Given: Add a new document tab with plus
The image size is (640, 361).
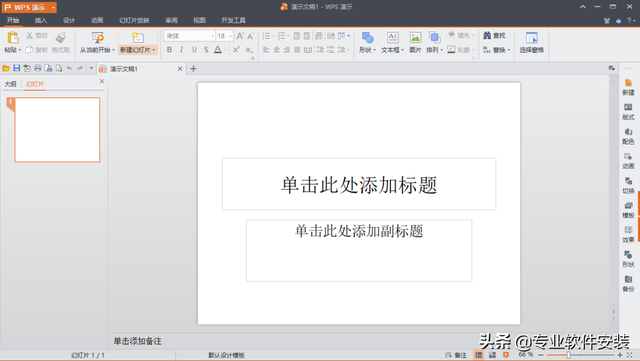Looking at the screenshot, I should pyautogui.click(x=193, y=69).
